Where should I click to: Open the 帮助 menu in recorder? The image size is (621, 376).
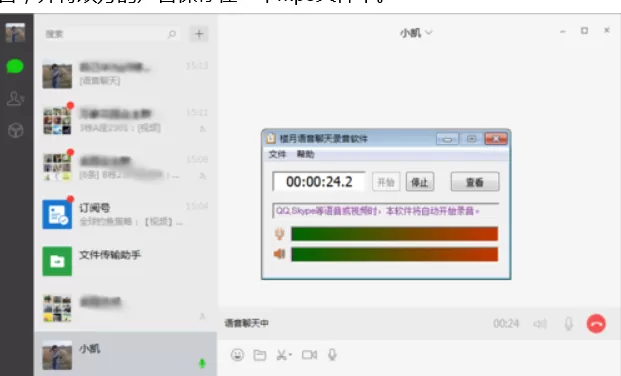coord(305,154)
